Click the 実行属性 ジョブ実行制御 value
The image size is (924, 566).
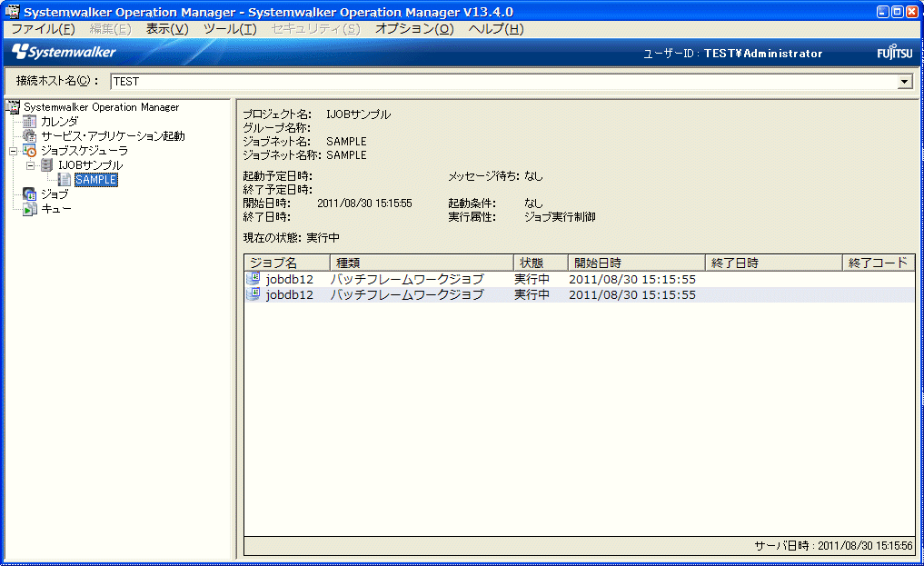click(x=560, y=217)
